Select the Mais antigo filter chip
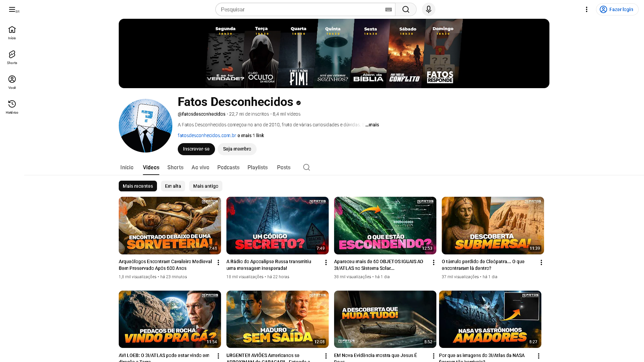Viewport: 644px width, 362px height. [x=206, y=186]
